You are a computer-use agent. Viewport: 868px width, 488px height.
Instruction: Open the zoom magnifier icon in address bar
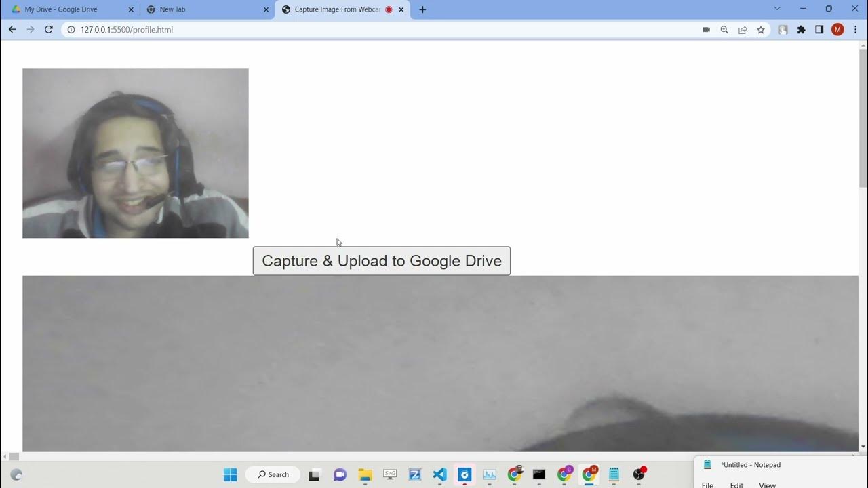(724, 30)
